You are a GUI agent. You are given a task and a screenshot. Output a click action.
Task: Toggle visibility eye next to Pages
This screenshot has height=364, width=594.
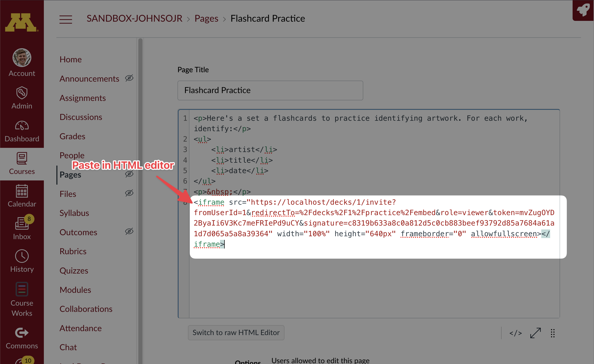pyautogui.click(x=129, y=174)
